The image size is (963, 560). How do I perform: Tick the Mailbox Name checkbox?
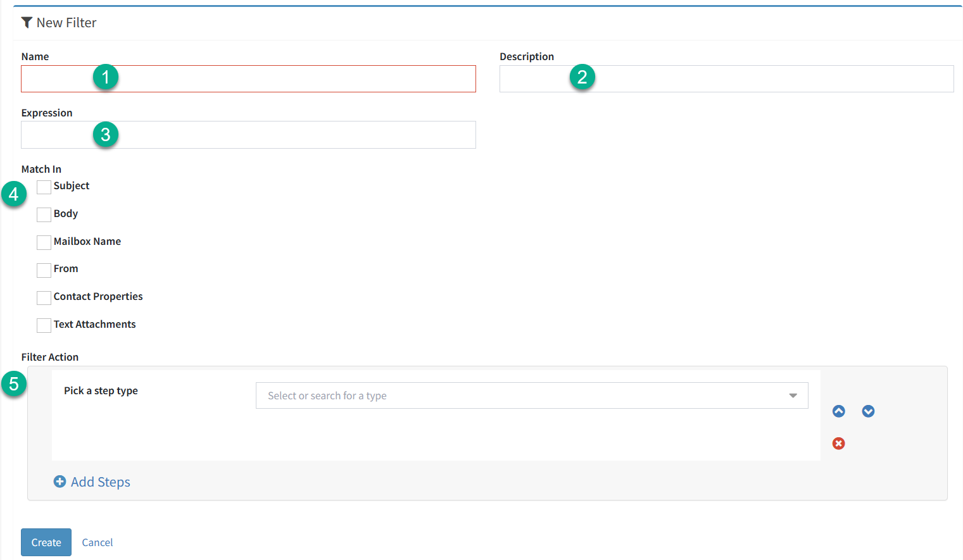click(44, 242)
